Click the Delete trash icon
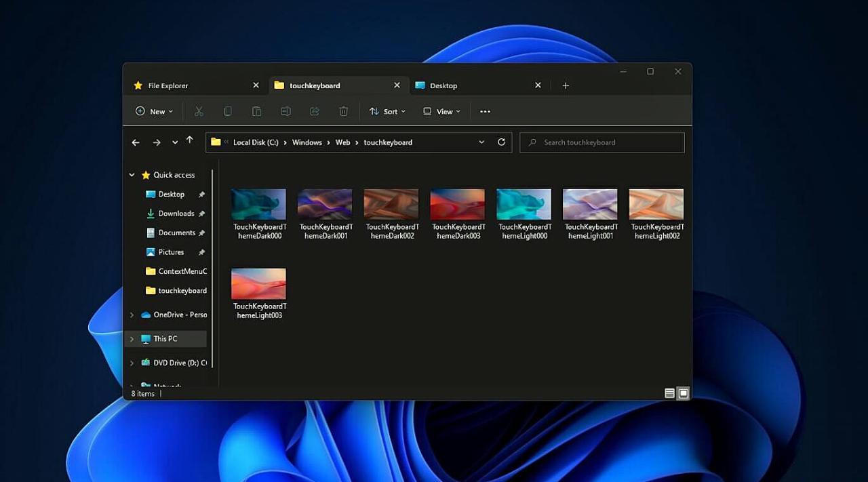868x482 pixels. point(344,111)
